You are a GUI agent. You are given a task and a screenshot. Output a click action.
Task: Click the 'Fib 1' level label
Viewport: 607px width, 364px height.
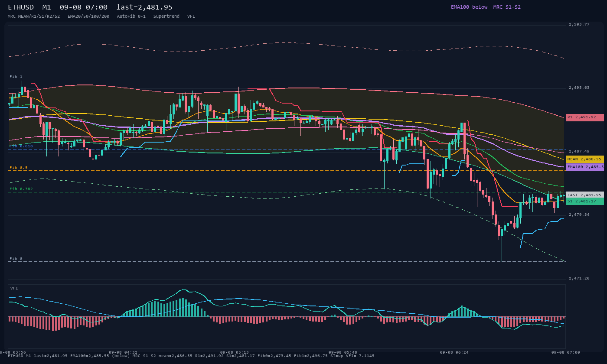16,77
